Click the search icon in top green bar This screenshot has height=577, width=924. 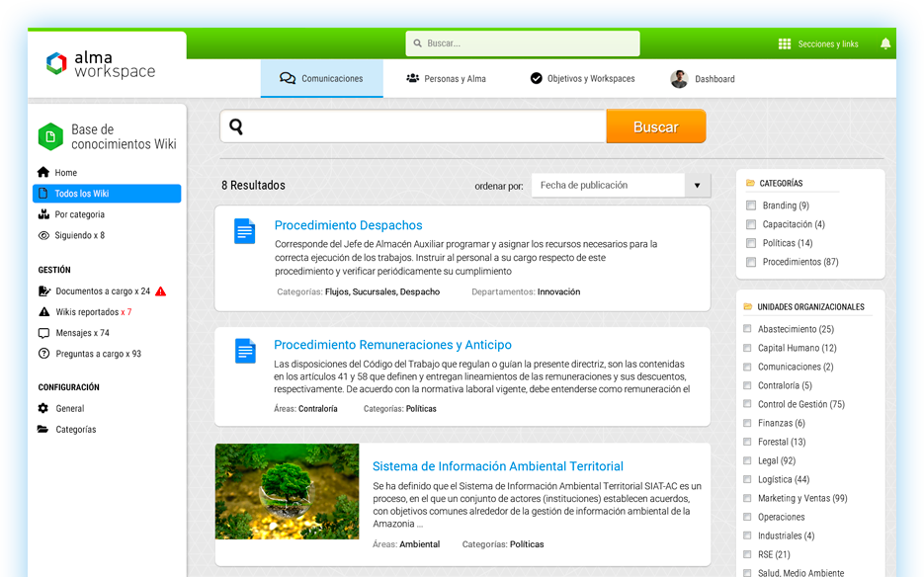[x=418, y=43]
